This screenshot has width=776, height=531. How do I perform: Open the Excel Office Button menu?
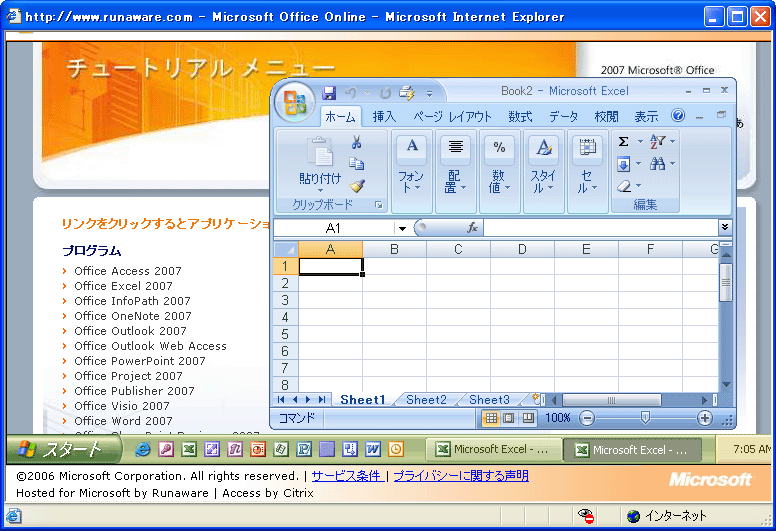[x=294, y=102]
